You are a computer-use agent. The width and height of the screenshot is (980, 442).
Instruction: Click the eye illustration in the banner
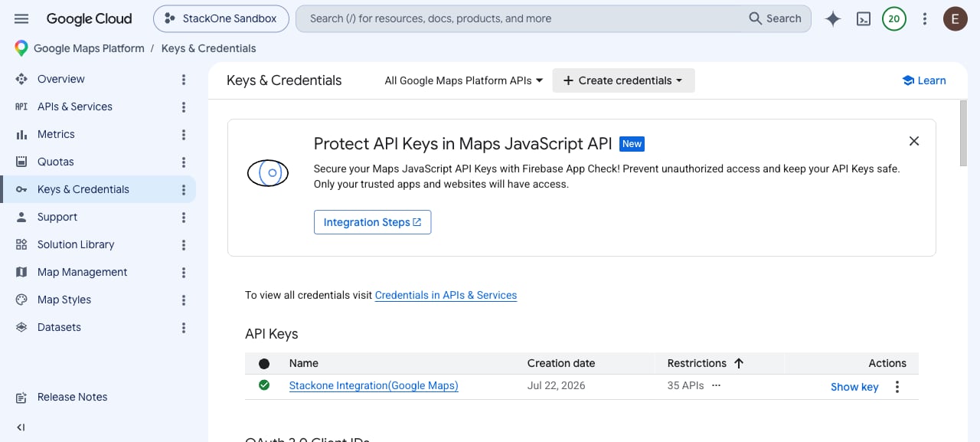point(268,173)
